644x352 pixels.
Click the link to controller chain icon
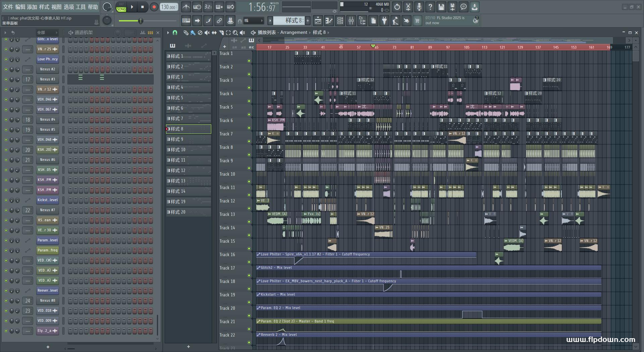click(219, 21)
